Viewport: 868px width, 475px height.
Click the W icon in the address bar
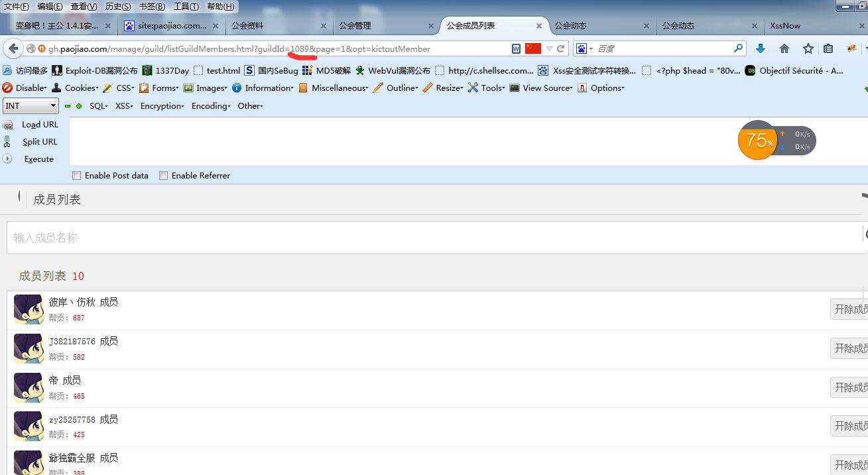point(516,48)
